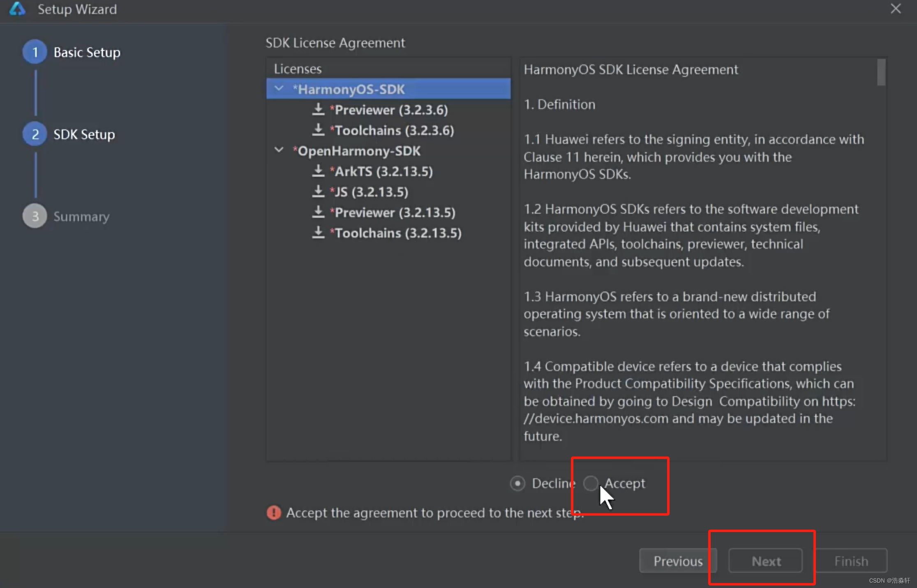The height and width of the screenshot is (588, 917).
Task: Click the Previous button
Action: pos(678,561)
